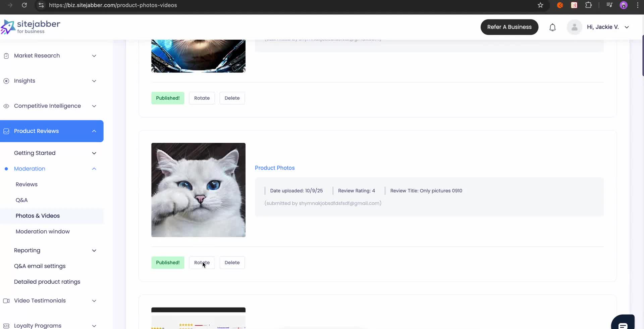Rotate the top partially visible photo

click(202, 98)
